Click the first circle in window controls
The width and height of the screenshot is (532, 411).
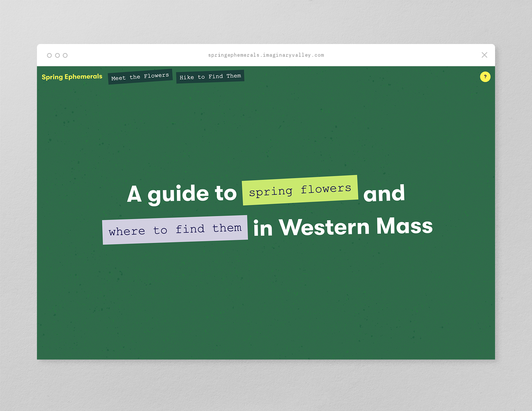[x=49, y=55]
